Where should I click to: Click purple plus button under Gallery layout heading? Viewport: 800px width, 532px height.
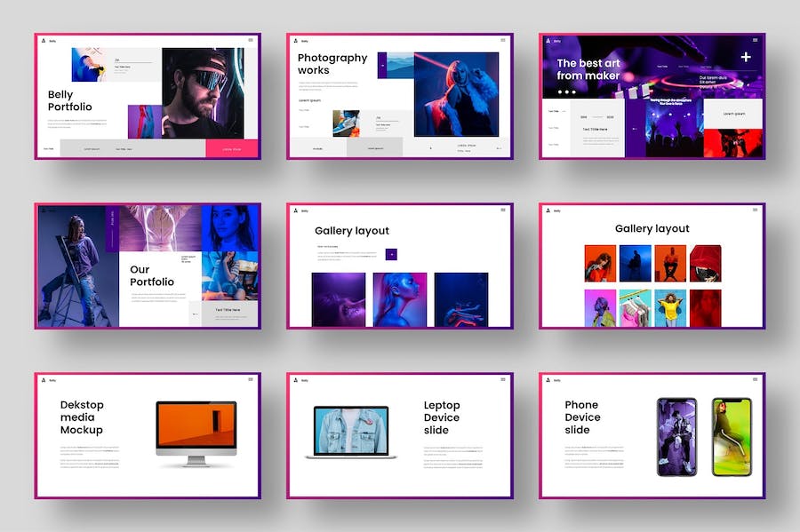point(391,254)
